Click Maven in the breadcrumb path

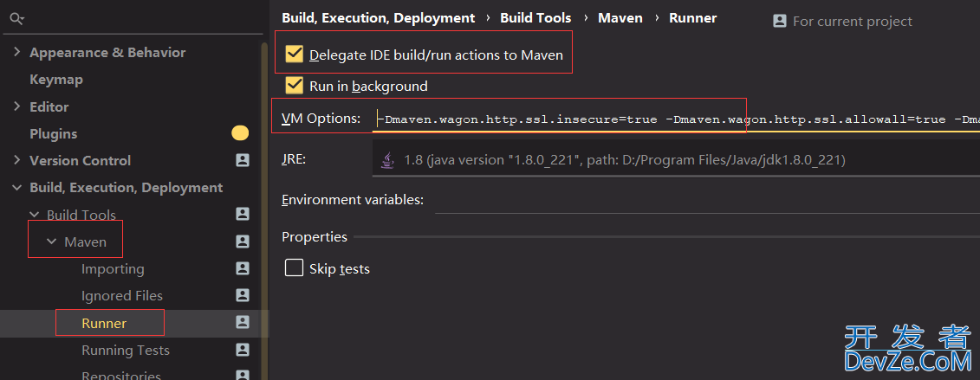pyautogui.click(x=620, y=18)
